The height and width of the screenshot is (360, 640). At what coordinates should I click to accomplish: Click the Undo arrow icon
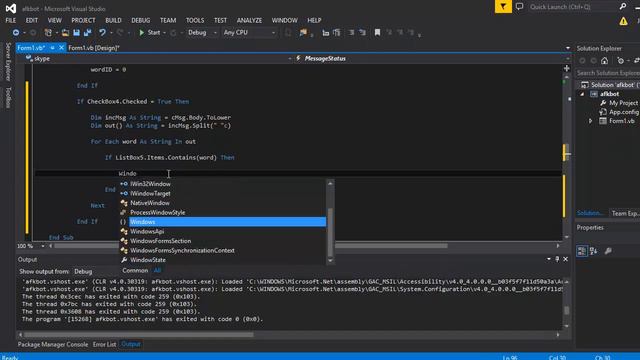(x=102, y=32)
